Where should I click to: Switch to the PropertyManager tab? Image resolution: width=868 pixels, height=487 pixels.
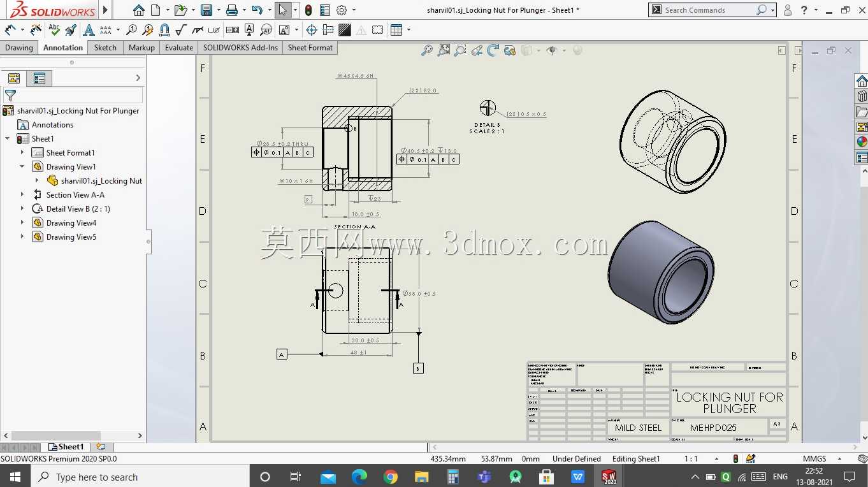(x=40, y=78)
